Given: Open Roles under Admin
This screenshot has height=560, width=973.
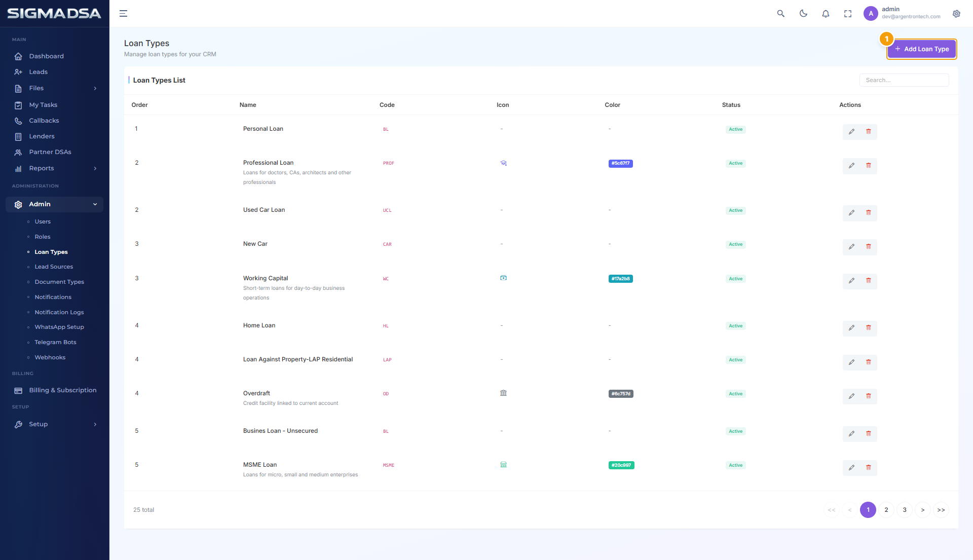Looking at the screenshot, I should point(43,237).
